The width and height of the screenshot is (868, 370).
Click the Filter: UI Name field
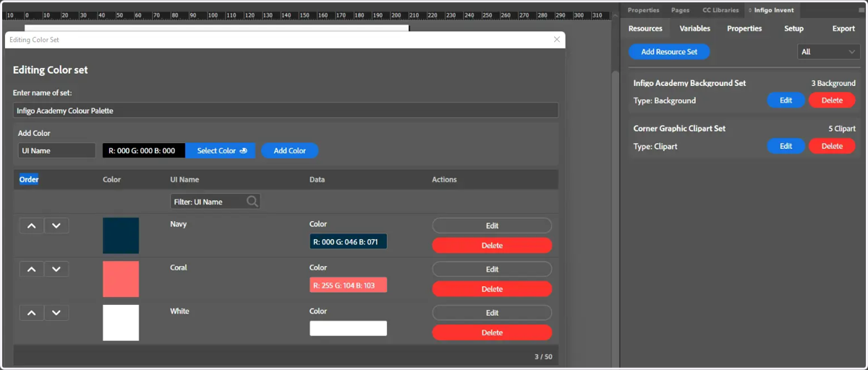click(x=215, y=202)
